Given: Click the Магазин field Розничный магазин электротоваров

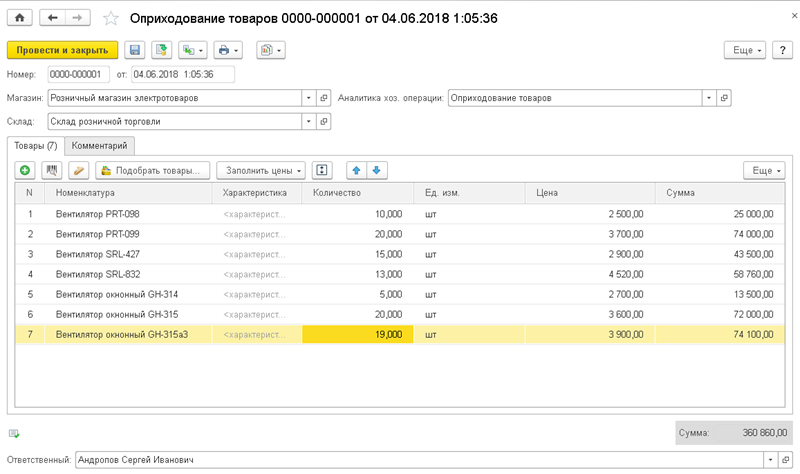Looking at the screenshot, I should pos(174,97).
